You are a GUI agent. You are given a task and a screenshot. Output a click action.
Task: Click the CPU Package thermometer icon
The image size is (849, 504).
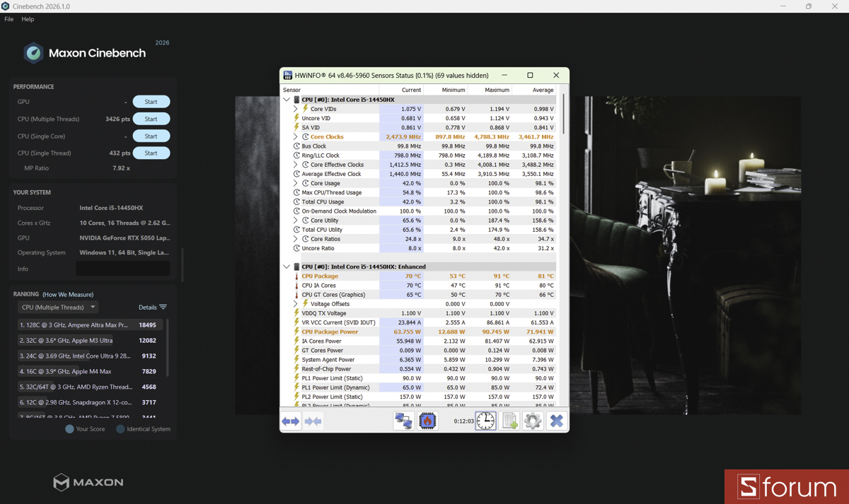coord(297,276)
